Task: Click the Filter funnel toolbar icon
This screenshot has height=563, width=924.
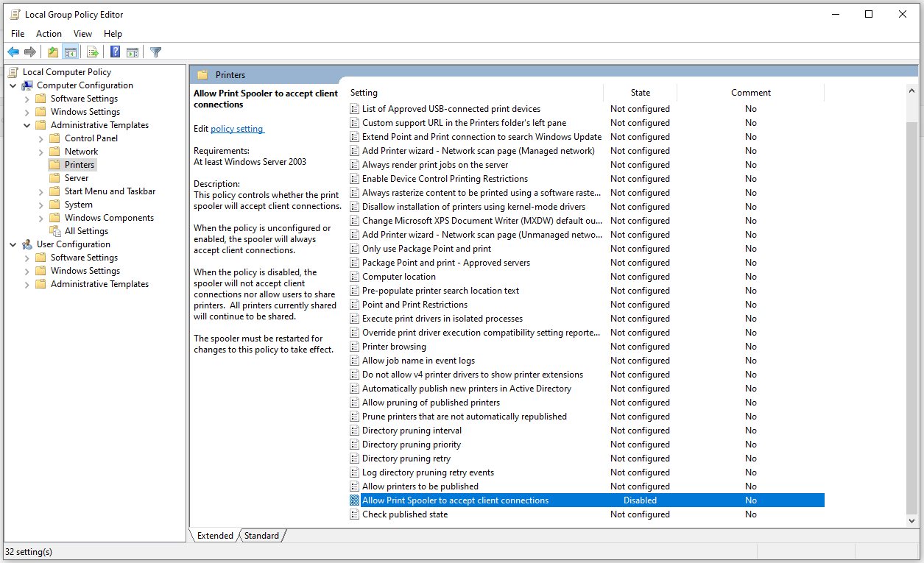Action: 155,52
